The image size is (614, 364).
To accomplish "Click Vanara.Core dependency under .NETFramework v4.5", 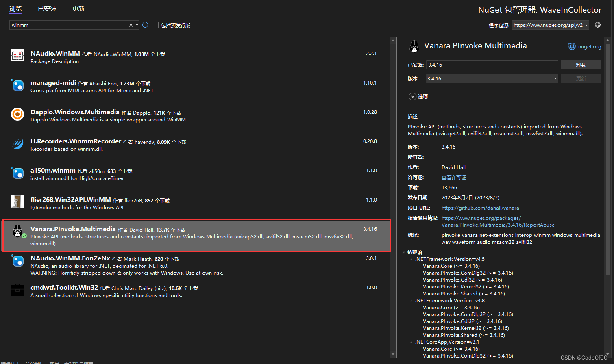I will point(451,266).
